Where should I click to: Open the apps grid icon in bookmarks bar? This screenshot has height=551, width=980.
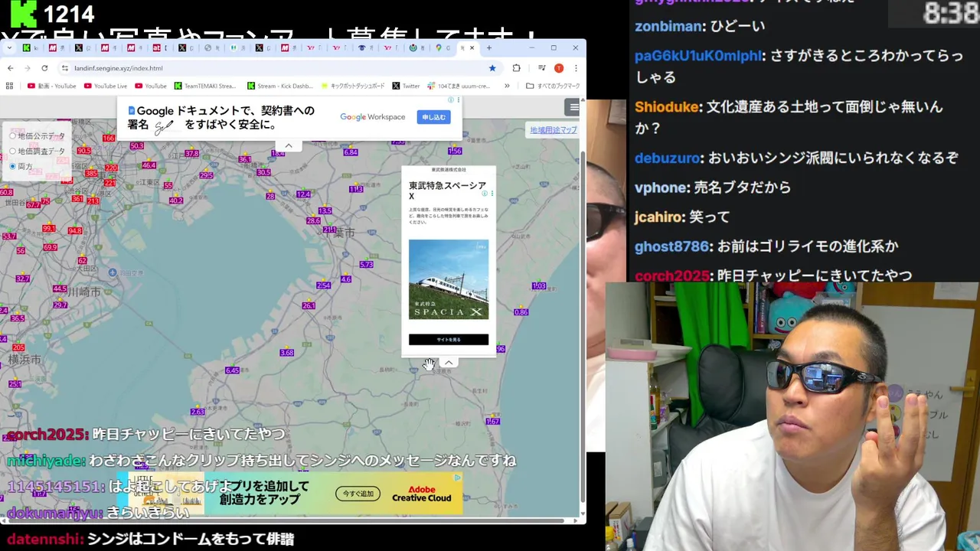[x=9, y=86]
